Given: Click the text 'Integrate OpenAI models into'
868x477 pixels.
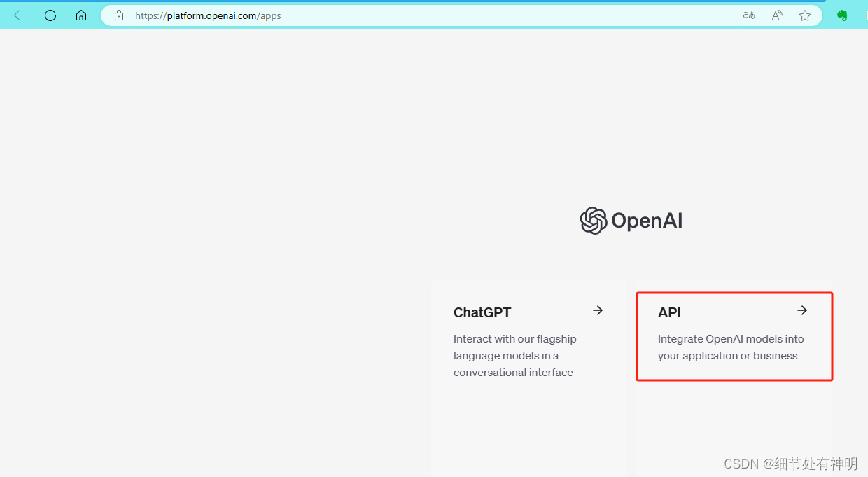Looking at the screenshot, I should pyautogui.click(x=731, y=339).
